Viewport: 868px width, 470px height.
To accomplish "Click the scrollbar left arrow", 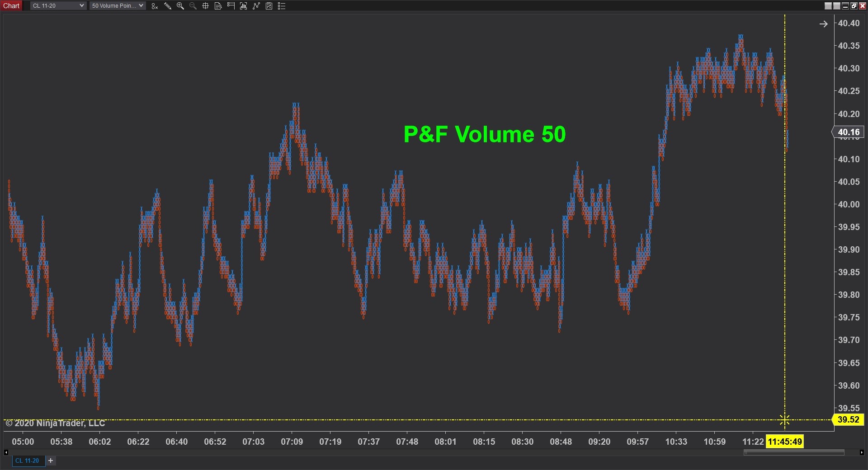I will pos(6,452).
